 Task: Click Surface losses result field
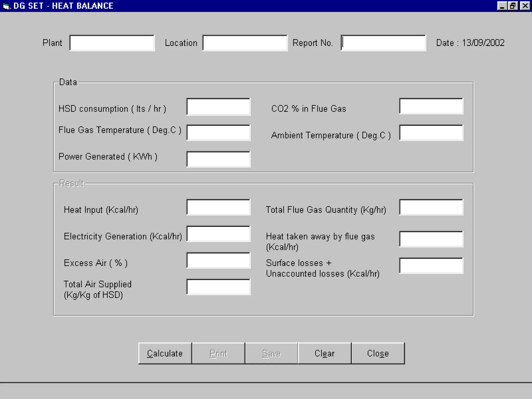431,265
